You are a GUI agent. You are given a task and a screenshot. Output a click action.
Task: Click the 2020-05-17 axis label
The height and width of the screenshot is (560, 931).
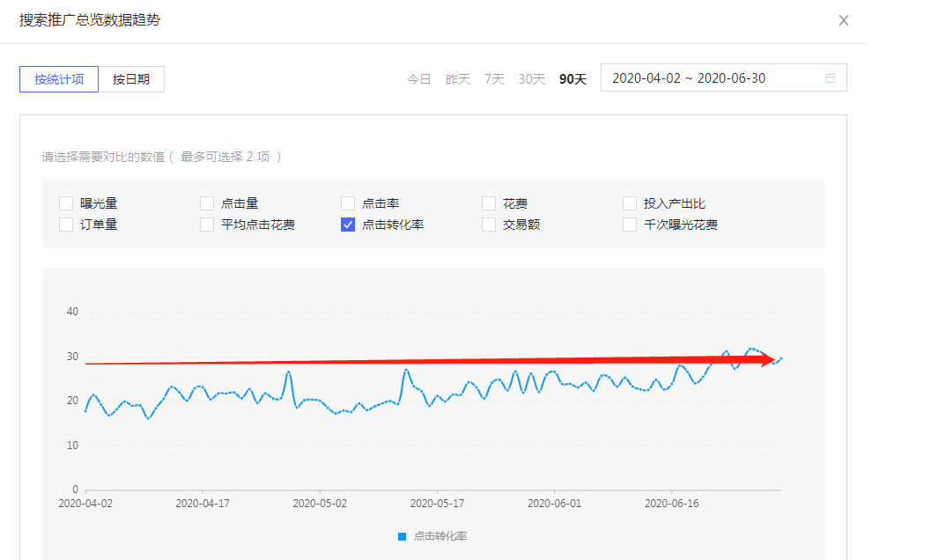pos(437,504)
